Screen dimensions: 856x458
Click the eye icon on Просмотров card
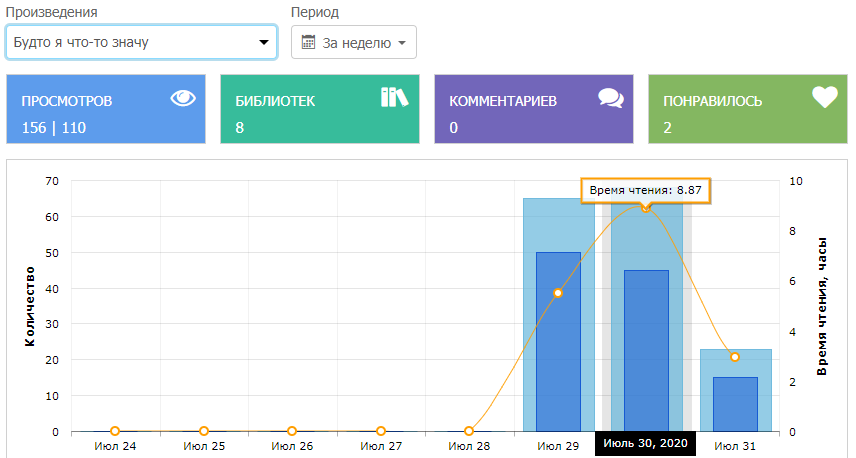182,98
